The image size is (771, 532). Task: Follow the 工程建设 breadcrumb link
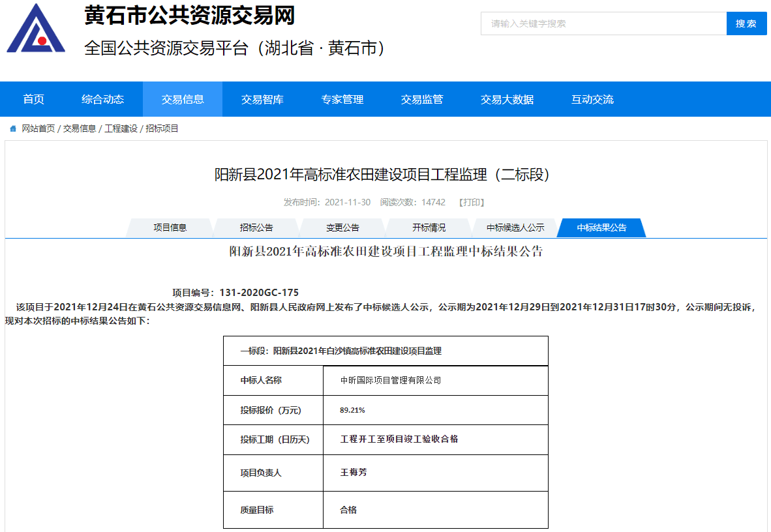point(121,129)
